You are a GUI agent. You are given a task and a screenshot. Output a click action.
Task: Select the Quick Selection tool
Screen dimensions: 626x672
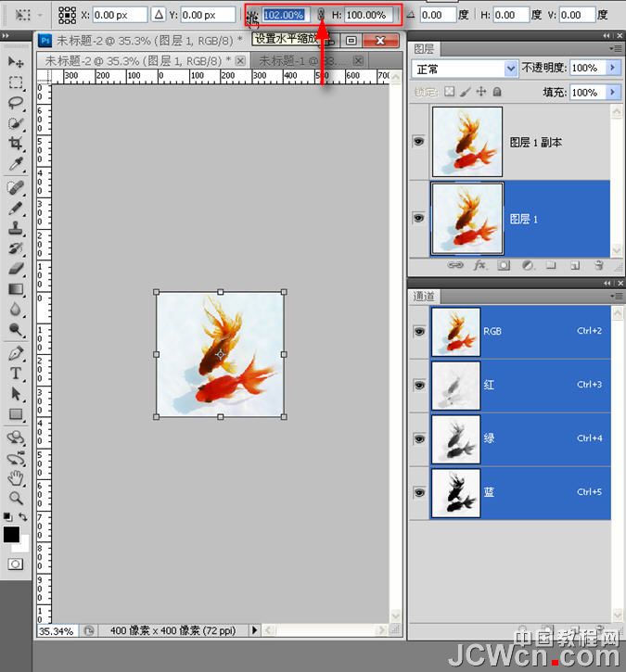pyautogui.click(x=16, y=123)
